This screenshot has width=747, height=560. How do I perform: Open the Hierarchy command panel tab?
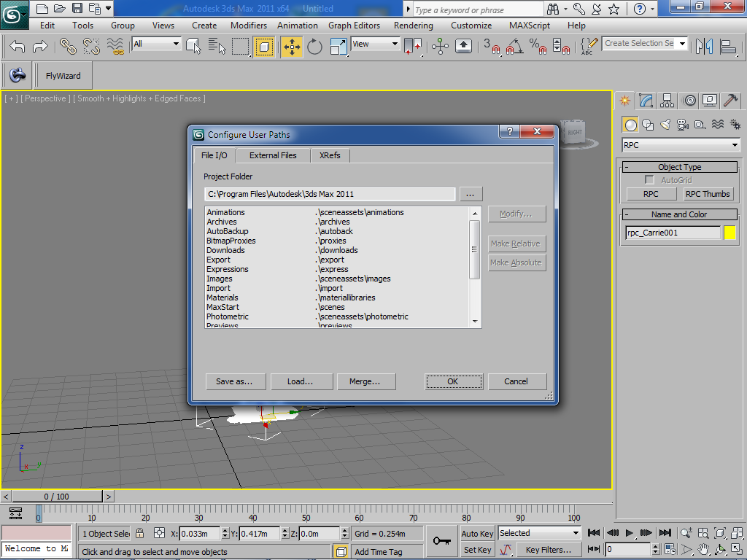[x=667, y=100]
